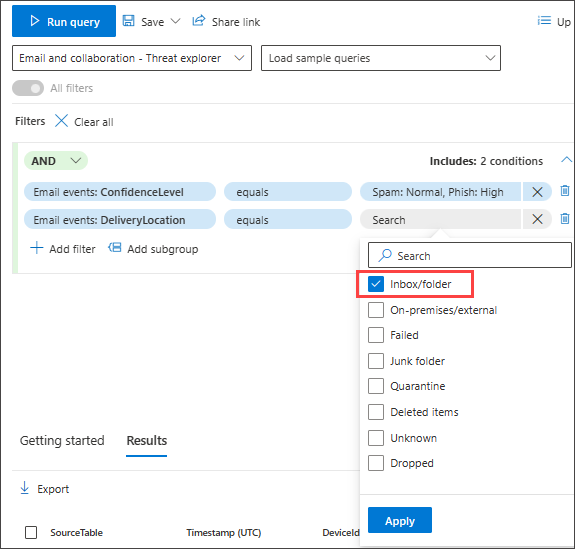Image resolution: width=575 pixels, height=549 pixels.
Task: Click the Apply button
Action: coord(400,520)
